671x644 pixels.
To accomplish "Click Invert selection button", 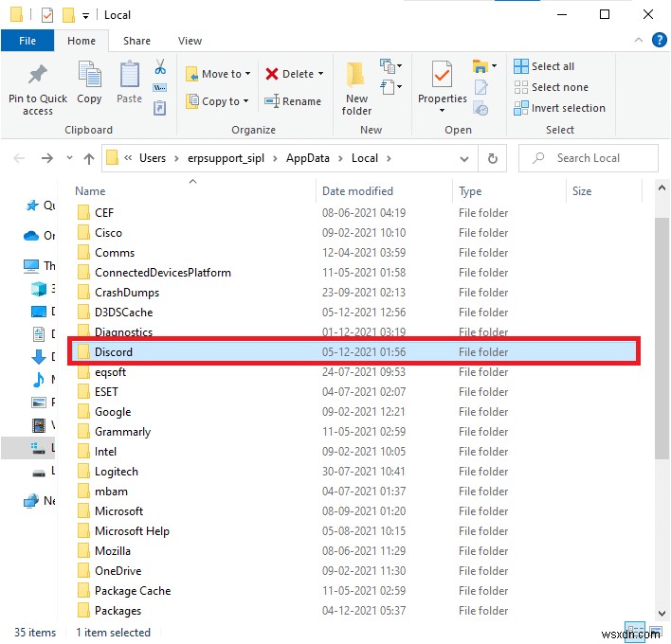I will coord(559,108).
